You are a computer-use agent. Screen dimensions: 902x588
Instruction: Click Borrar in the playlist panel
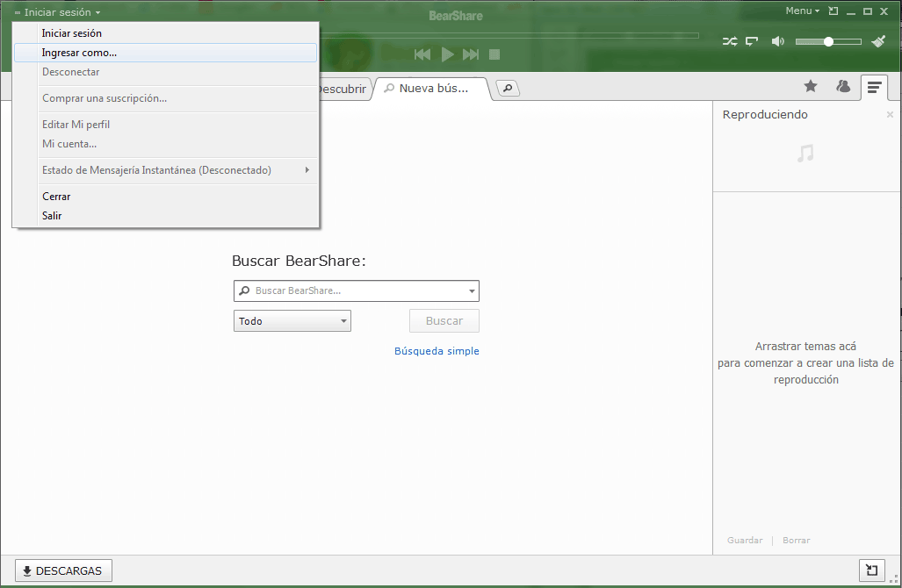pos(796,541)
